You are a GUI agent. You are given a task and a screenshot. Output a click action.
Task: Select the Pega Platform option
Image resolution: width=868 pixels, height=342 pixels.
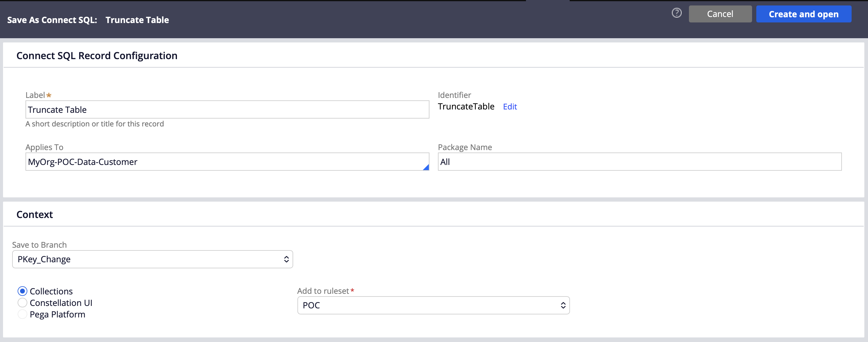(x=22, y=314)
